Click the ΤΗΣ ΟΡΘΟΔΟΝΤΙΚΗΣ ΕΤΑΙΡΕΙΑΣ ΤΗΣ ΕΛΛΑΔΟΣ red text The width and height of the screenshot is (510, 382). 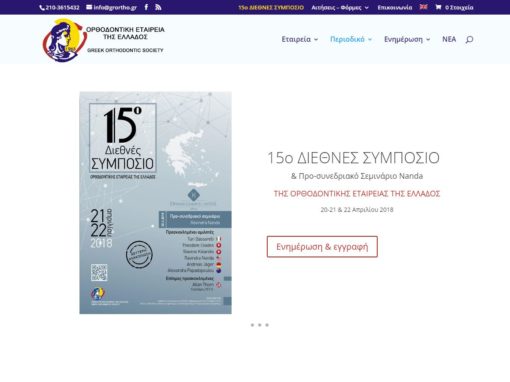pos(357,194)
